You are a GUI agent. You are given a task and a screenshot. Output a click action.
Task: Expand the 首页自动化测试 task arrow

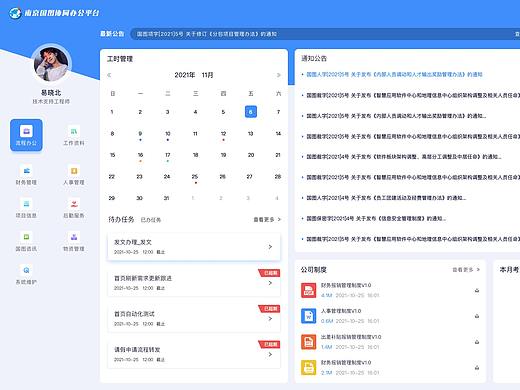coord(270,319)
